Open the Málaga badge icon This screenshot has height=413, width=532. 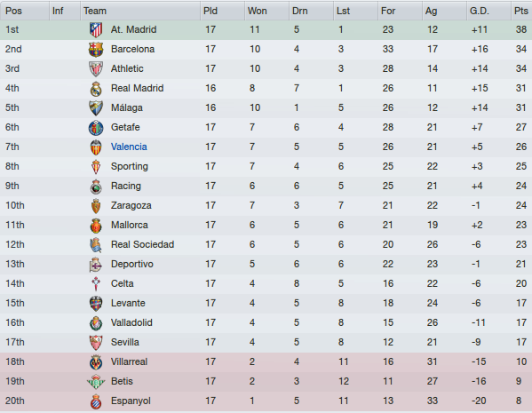tap(96, 108)
